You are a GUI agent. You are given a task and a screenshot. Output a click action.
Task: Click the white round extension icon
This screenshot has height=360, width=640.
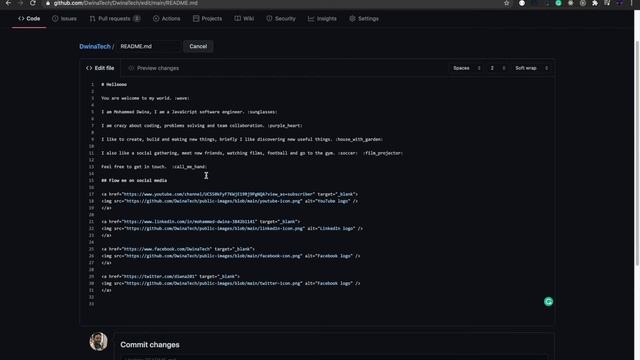click(x=522, y=3)
